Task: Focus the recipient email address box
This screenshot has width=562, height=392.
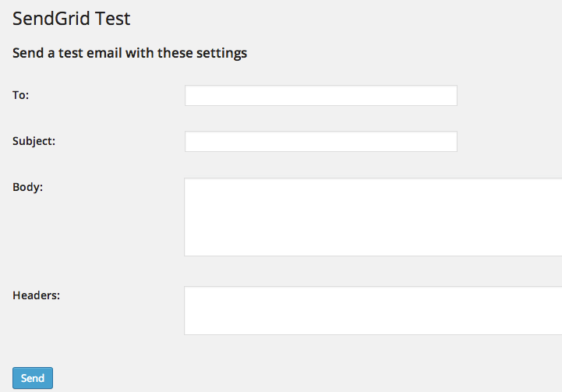Action: coord(320,96)
